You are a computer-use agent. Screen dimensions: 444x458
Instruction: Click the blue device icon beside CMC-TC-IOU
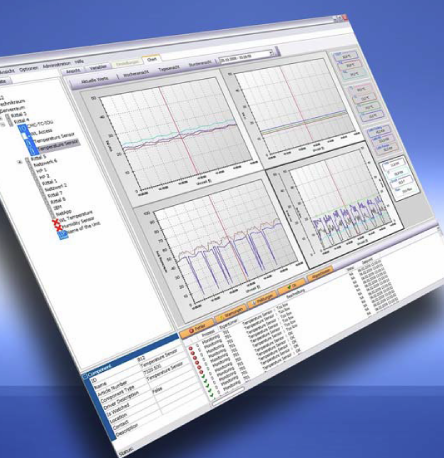[x=23, y=128]
